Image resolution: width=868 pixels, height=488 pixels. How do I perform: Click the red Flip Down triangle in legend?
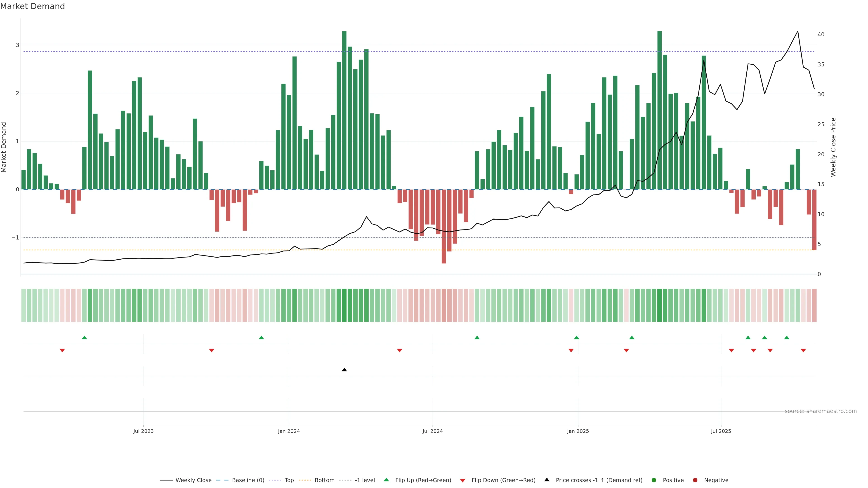click(x=463, y=480)
